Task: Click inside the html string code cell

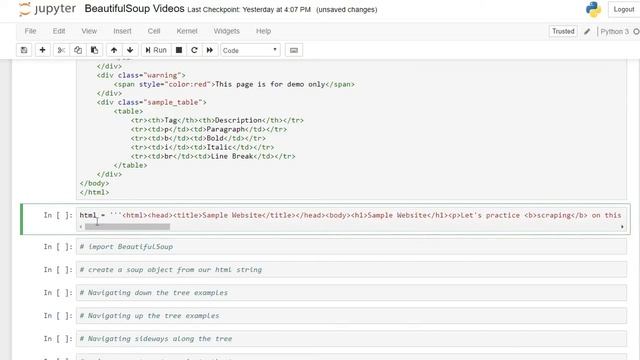Action: click(351, 215)
